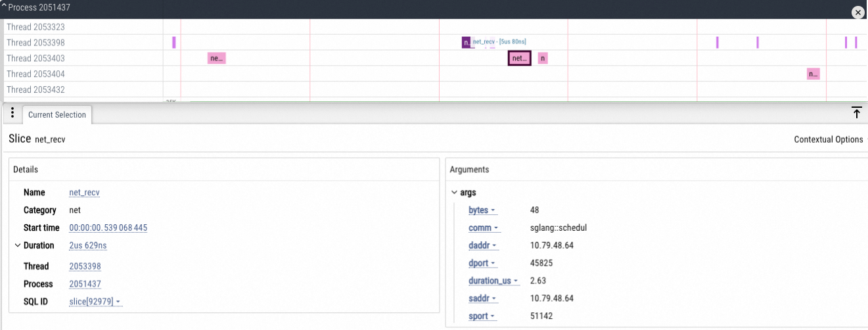Viewport: 868px width, 330px height.
Task: Select the Current Selection tab
Action: pyautogui.click(x=57, y=114)
